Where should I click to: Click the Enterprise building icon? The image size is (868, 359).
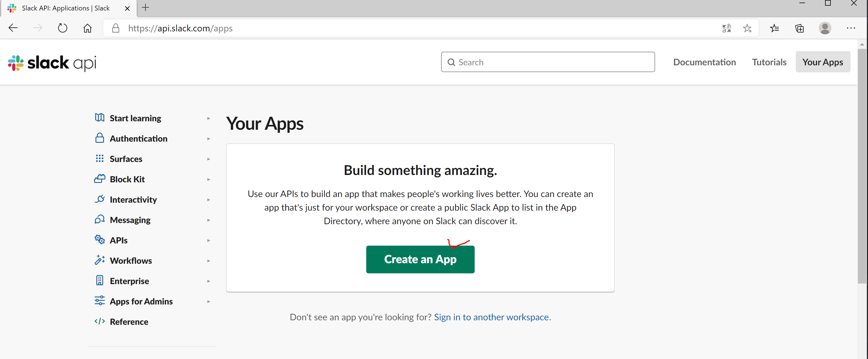99,280
